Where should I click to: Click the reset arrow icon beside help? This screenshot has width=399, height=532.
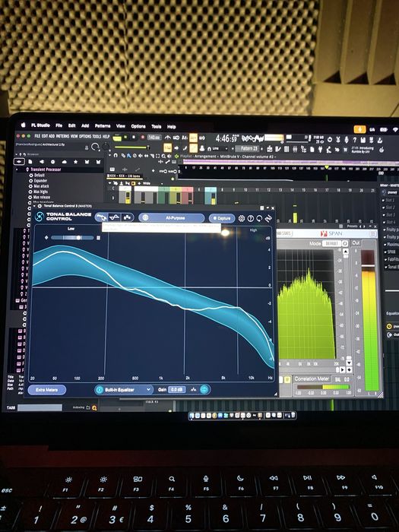(259, 219)
